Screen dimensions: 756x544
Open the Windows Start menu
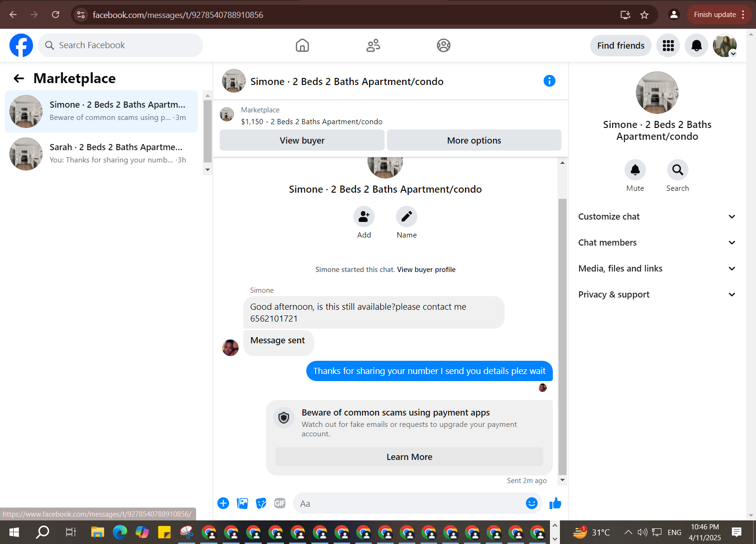[14, 532]
